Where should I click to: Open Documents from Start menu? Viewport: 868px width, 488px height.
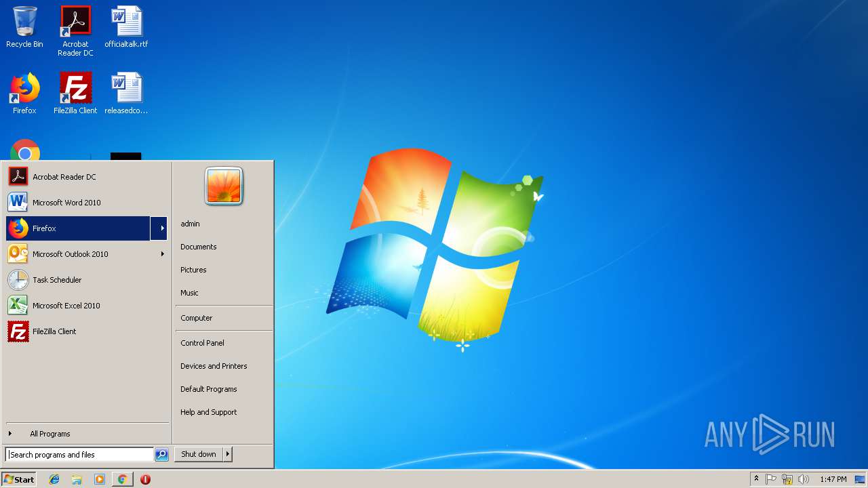pos(223,247)
